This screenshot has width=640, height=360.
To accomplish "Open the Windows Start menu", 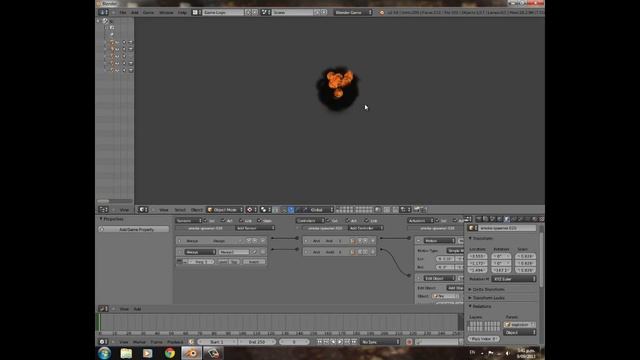I will (x=104, y=353).
